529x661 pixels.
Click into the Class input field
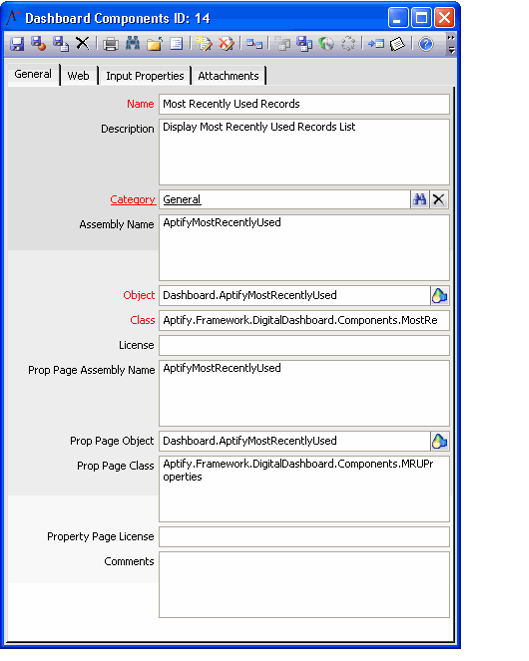[304, 320]
